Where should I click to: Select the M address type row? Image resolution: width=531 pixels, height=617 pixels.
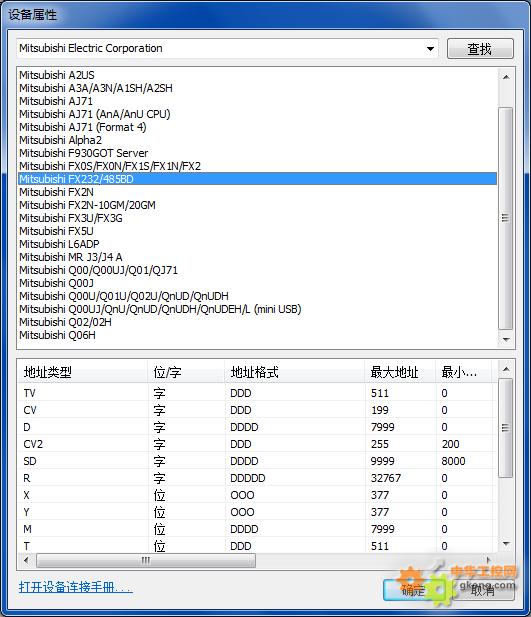pos(255,529)
